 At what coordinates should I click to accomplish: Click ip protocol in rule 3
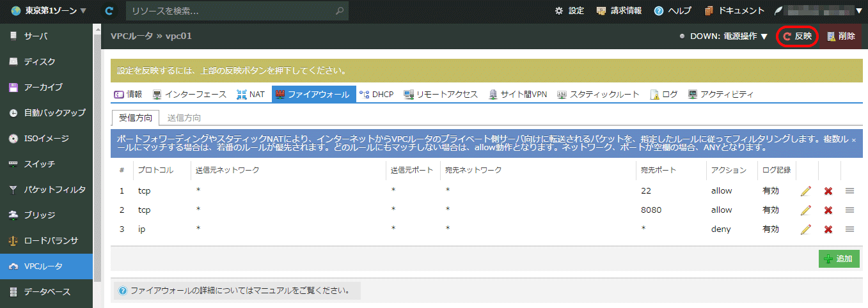point(141,229)
